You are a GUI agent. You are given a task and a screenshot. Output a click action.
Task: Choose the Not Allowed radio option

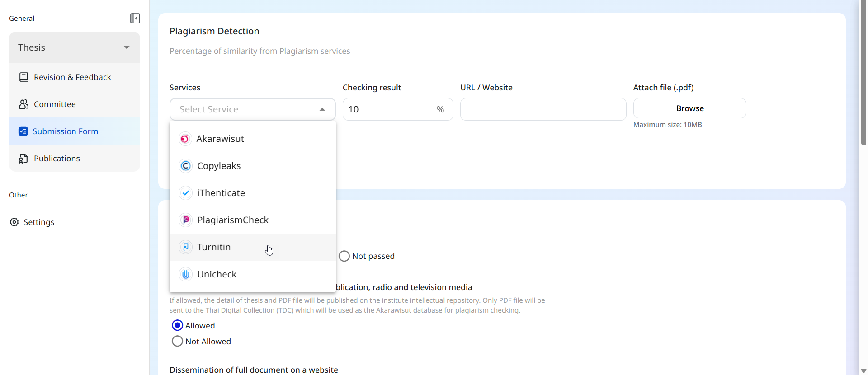tap(178, 341)
